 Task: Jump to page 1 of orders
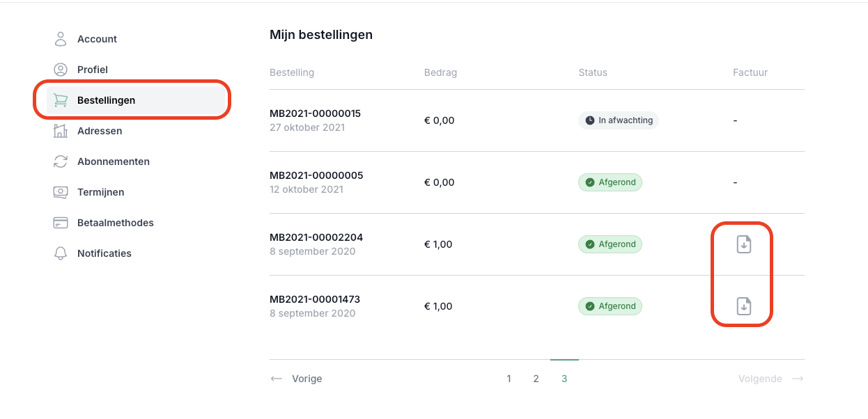click(x=509, y=379)
